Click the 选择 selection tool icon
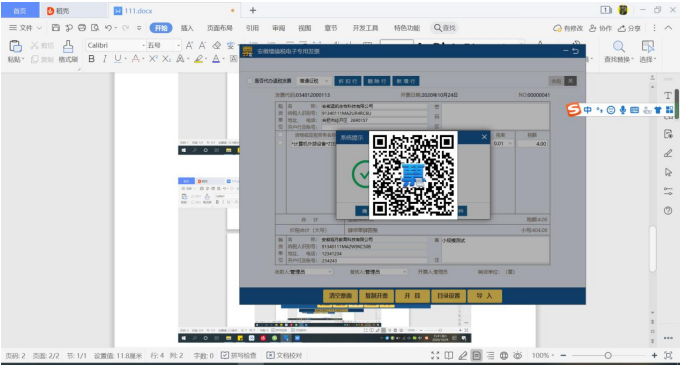This screenshot has height=365, width=682. [648, 47]
